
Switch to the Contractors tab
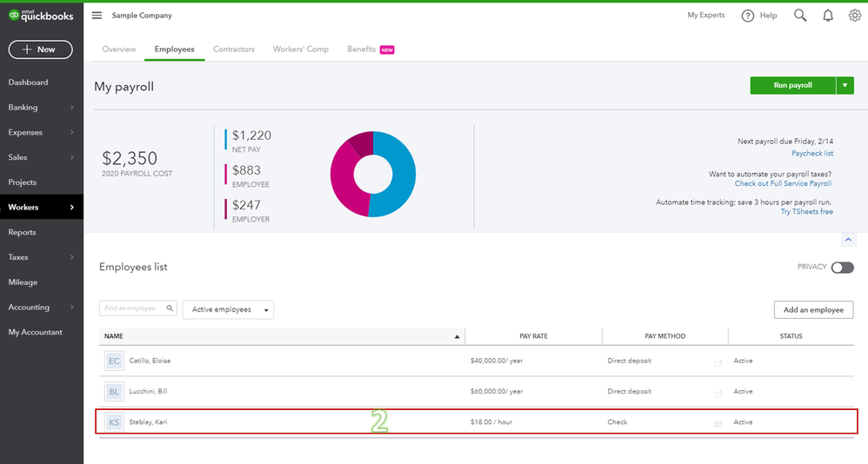(x=234, y=50)
